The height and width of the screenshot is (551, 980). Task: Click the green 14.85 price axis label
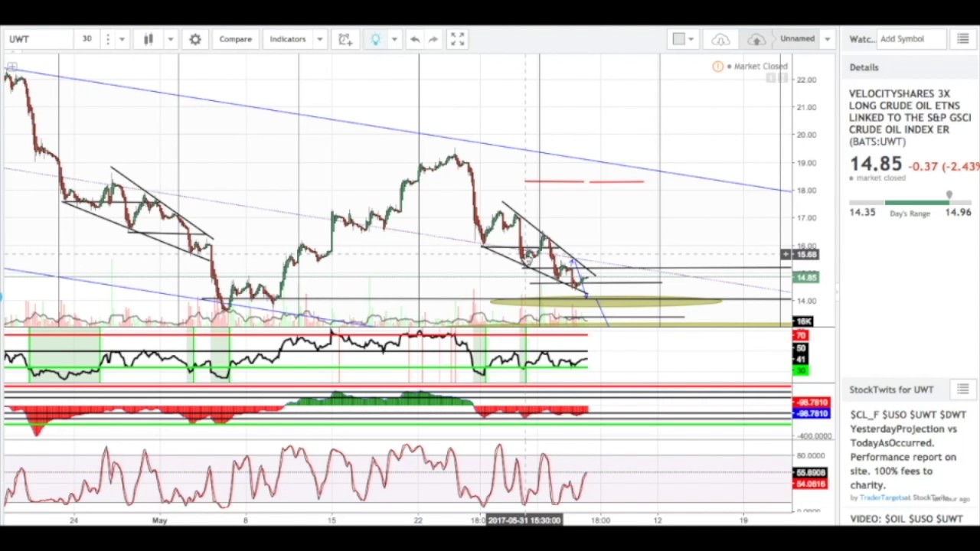tap(805, 278)
